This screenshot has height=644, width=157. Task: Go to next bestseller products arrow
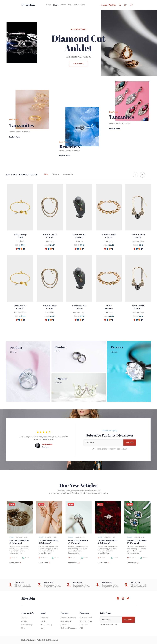pyautogui.click(x=142, y=175)
